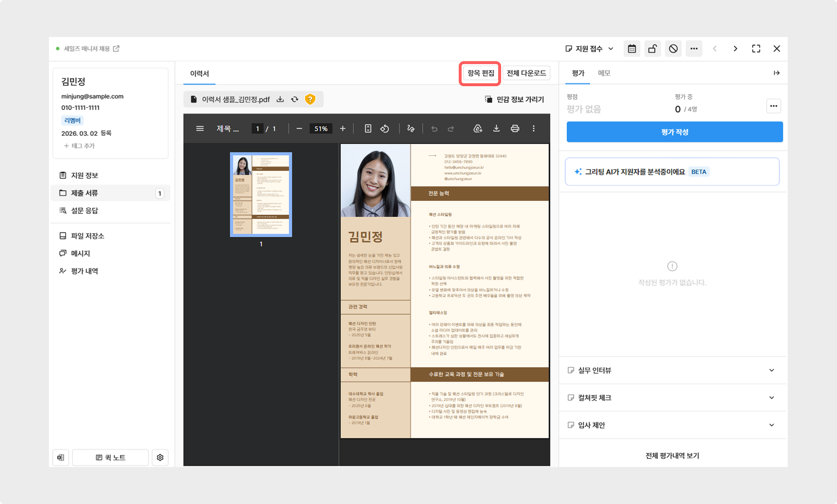837x504 pixels.
Task: Click the minjung@sample.com email
Action: click(92, 96)
